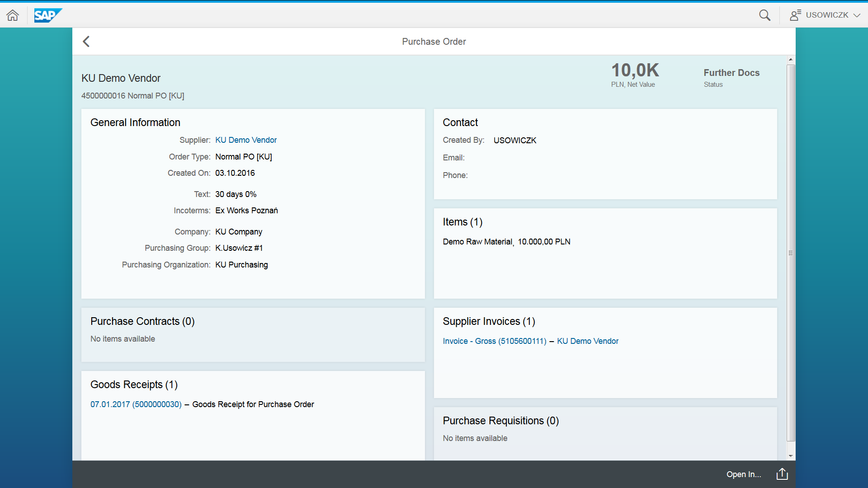This screenshot has height=488, width=868.
Task: Click the scrollbar up arrow
Action: coord(790,59)
